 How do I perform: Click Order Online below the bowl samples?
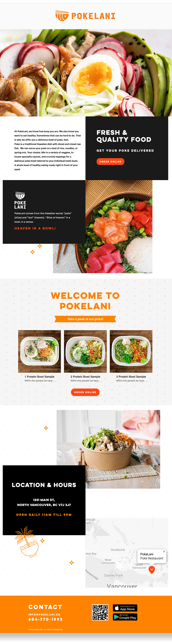[85, 392]
